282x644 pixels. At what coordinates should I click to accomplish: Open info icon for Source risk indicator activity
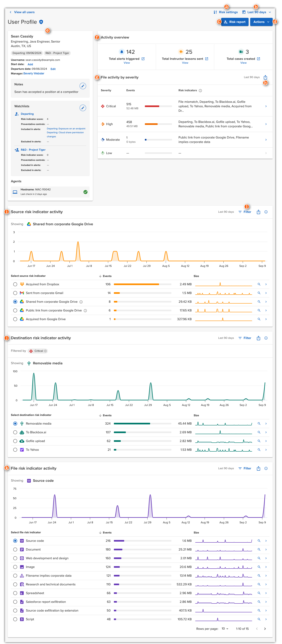[266, 212]
